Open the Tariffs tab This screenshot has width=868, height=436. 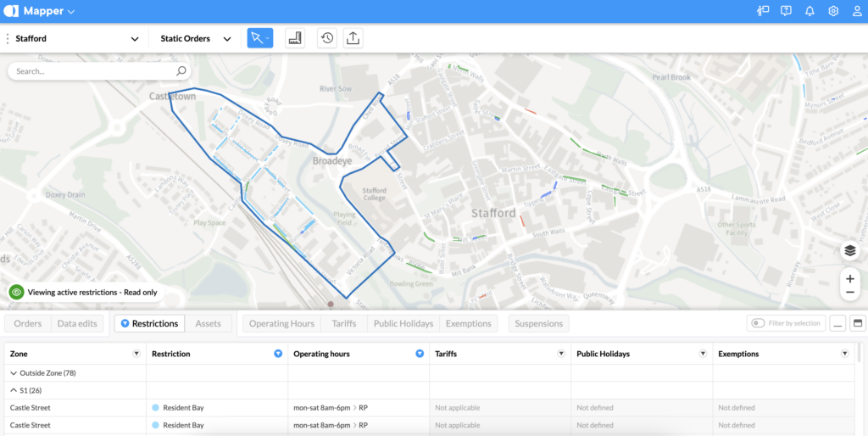(344, 323)
